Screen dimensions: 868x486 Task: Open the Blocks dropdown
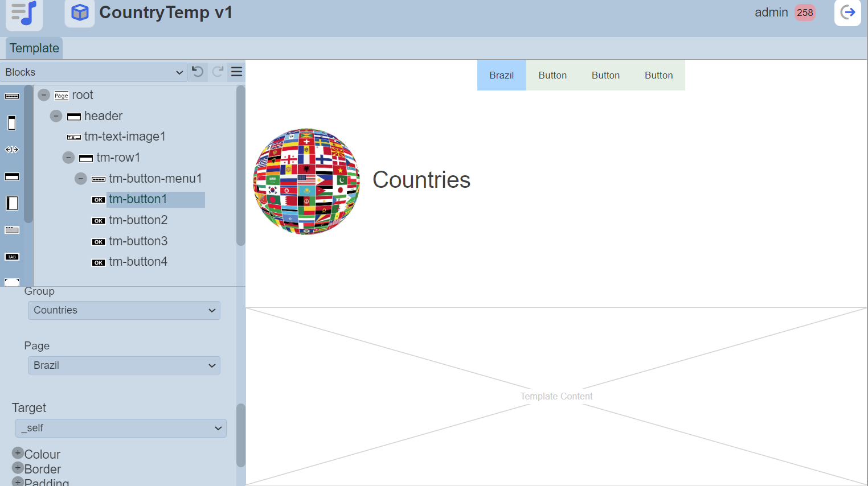pyautogui.click(x=94, y=72)
